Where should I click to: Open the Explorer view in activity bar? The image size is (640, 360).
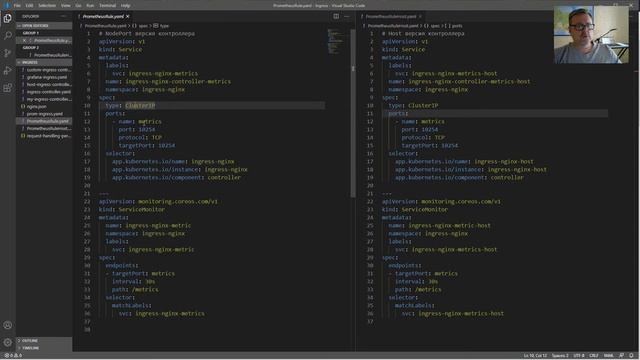[7, 18]
